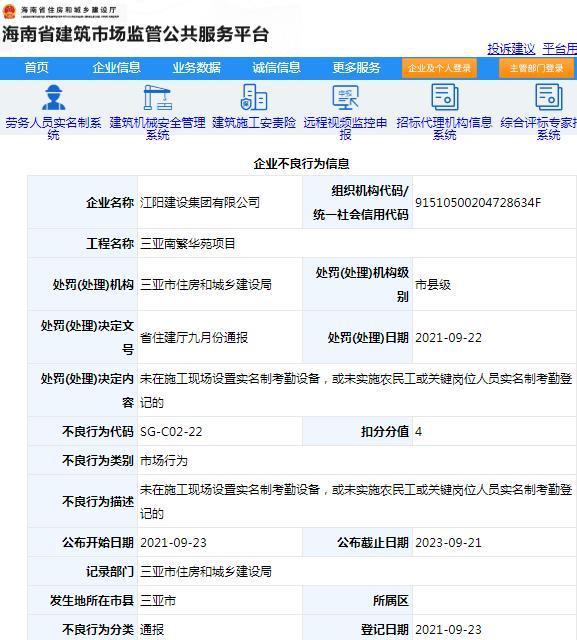Click the 记录部门 label cell
577x640 pixels.
[83, 571]
